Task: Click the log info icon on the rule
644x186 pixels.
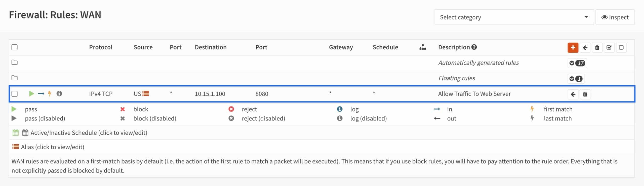Action: 59,94
